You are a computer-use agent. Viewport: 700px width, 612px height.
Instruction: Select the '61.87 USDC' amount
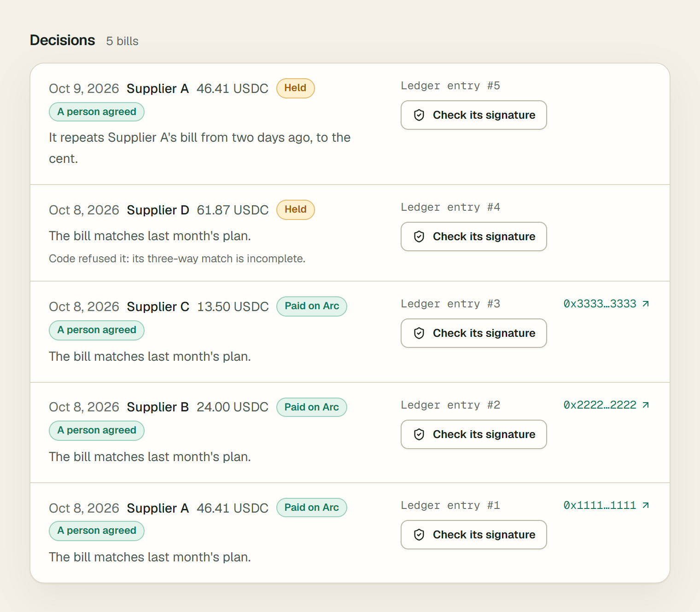point(233,210)
